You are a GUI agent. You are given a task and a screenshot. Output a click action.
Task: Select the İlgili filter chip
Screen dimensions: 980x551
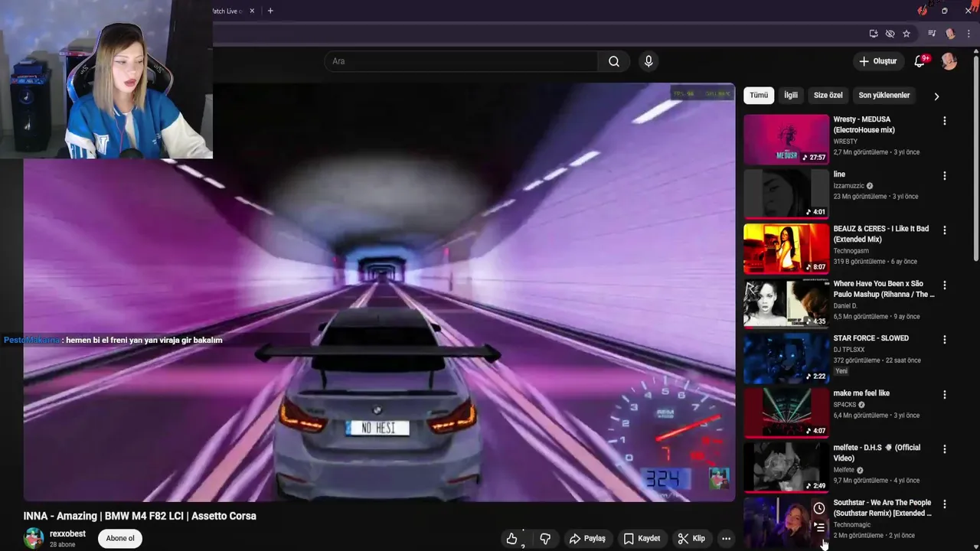point(791,96)
